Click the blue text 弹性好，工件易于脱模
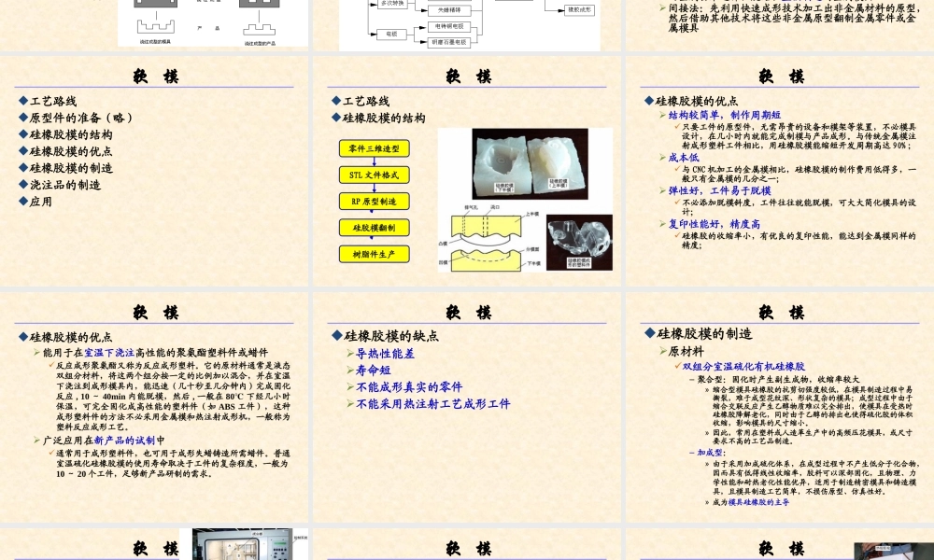 [x=719, y=191]
